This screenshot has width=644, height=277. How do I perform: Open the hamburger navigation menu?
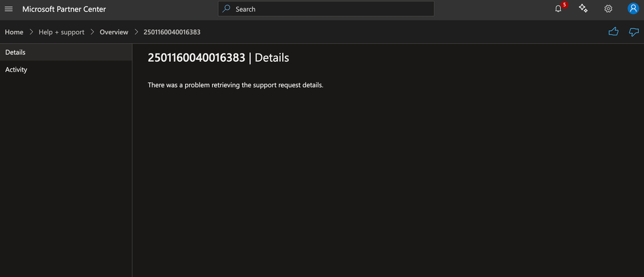point(8,9)
